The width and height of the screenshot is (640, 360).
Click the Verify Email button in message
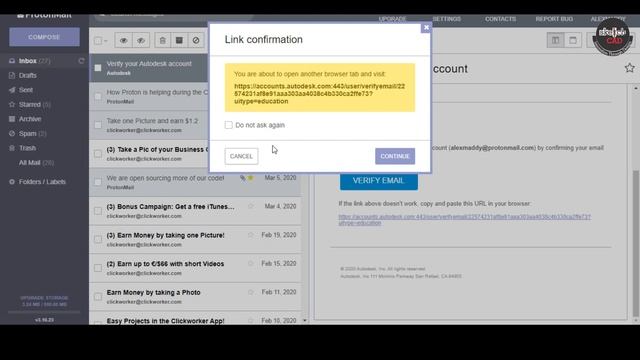pyautogui.click(x=378, y=181)
